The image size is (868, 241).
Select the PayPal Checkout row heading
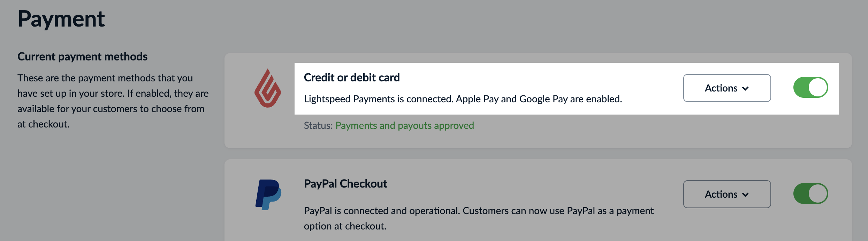click(345, 183)
